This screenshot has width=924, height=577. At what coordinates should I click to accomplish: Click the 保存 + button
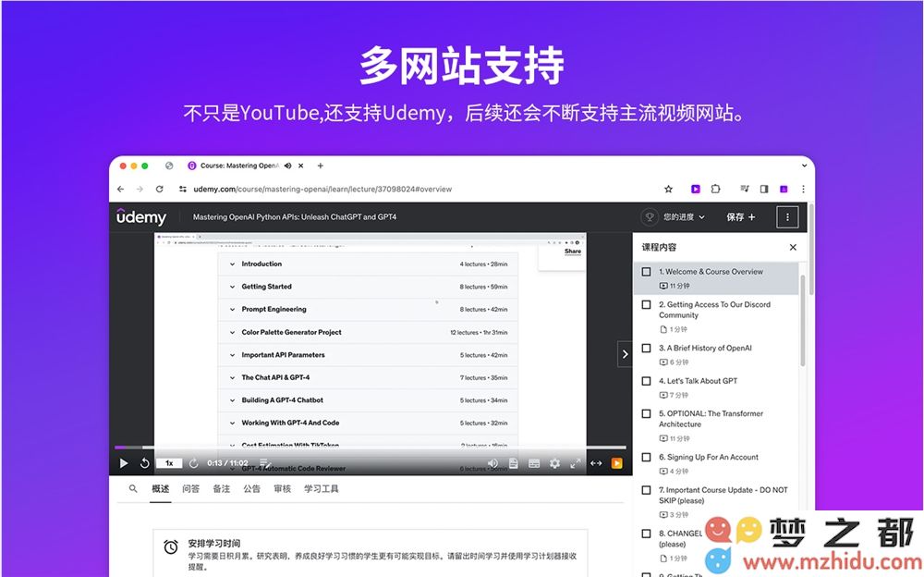(x=741, y=217)
